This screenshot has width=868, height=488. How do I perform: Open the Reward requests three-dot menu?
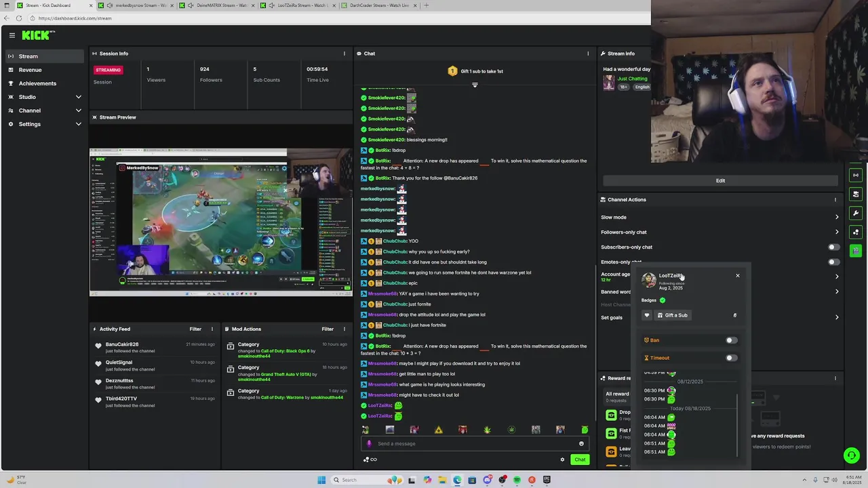click(x=835, y=378)
